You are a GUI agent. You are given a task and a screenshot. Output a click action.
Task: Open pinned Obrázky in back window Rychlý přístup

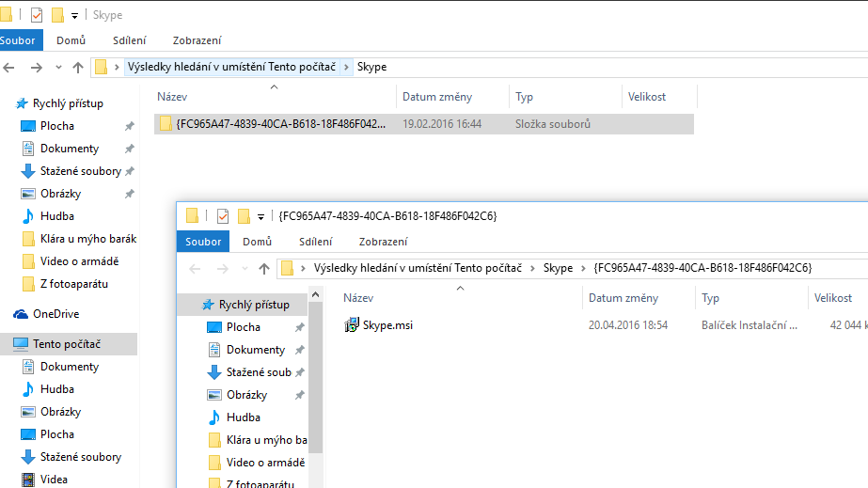click(x=60, y=194)
